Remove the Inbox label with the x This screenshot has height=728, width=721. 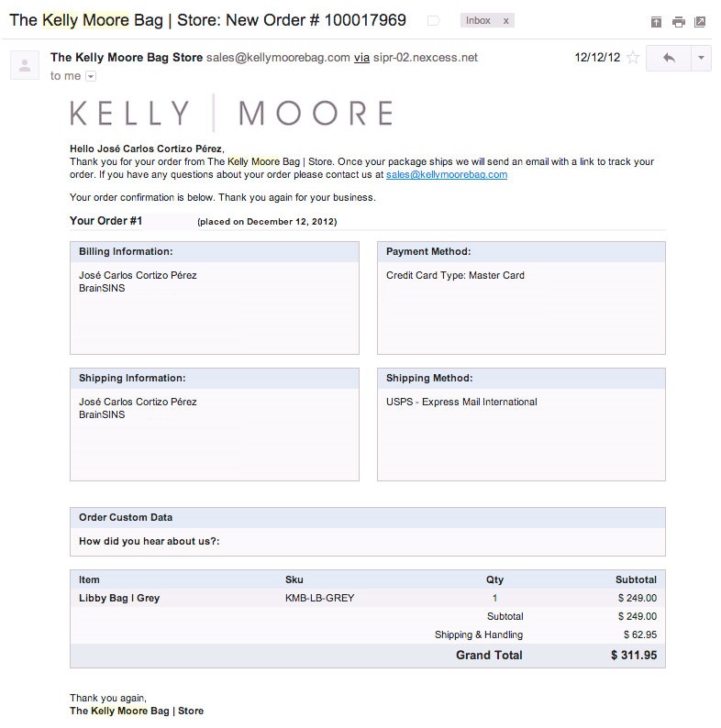(507, 20)
